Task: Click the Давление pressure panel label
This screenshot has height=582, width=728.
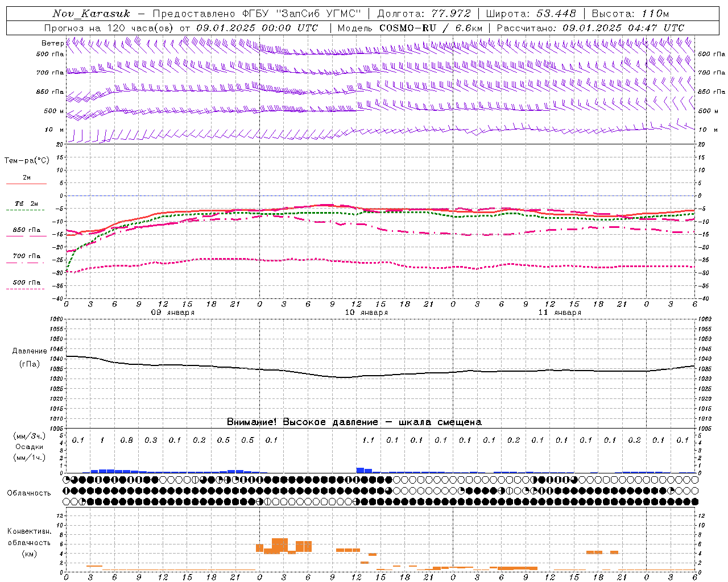Action: tap(30, 351)
